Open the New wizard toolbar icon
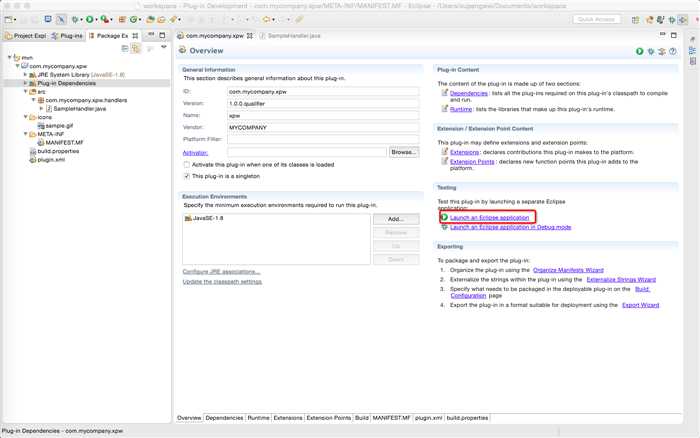This screenshot has height=438, width=700. click(x=8, y=20)
